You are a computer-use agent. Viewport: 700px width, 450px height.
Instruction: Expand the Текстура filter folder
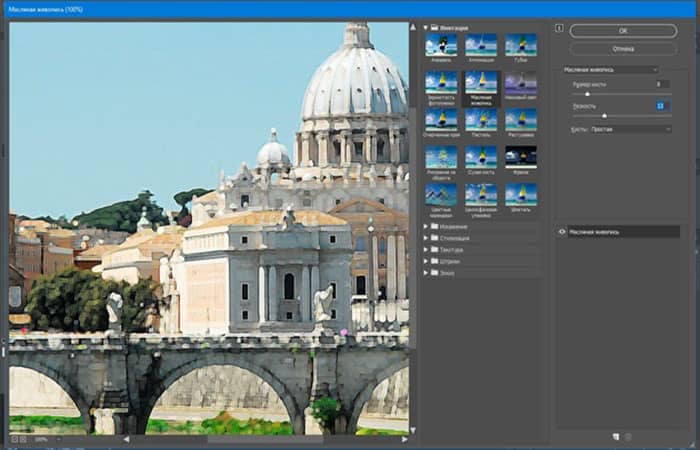tap(425, 250)
